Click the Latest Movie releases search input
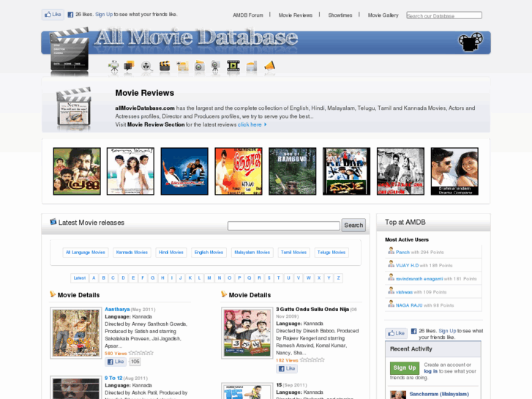Image resolution: width=532 pixels, height=399 pixels. 284,225
